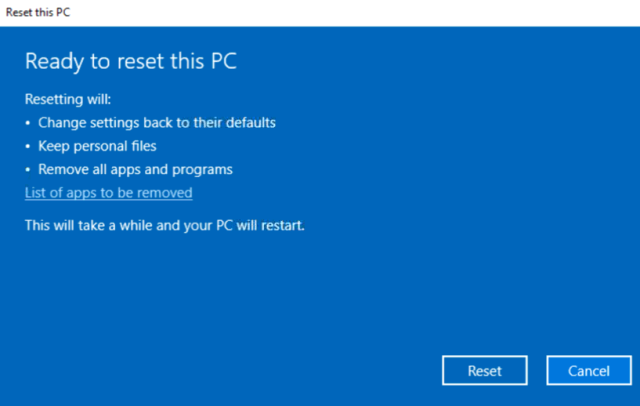The image size is (640, 406).
Task: Click bullet point beside 'Keep personal files'
Action: pos(28,146)
